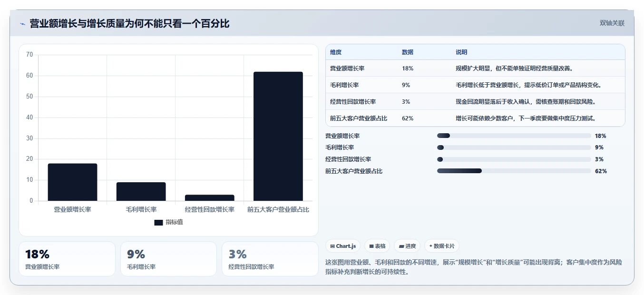
Task: Click the 经营性回款增长率 x-axis label
Action: pyautogui.click(x=209, y=209)
